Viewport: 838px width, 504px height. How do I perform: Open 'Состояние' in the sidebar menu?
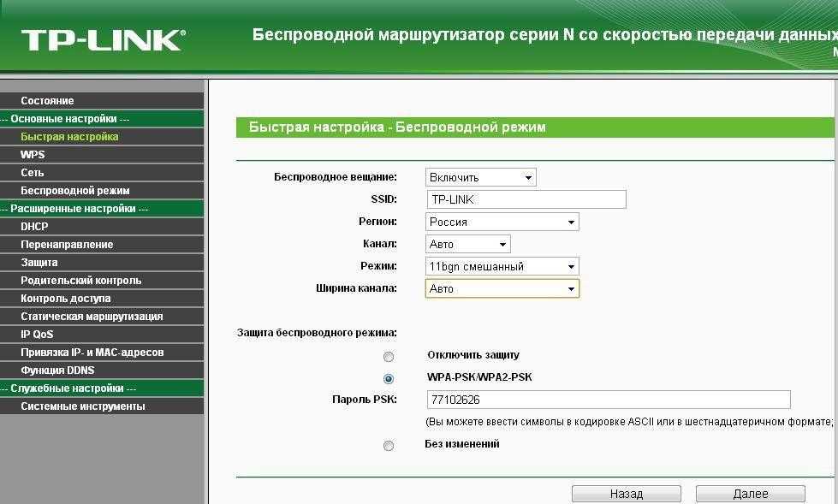point(47,101)
